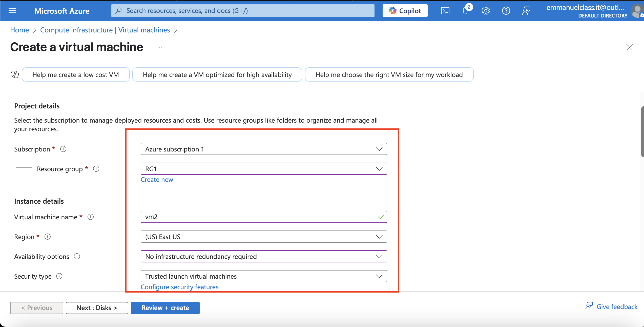The height and width of the screenshot is (327, 644).
Task: Click the account avatar picture
Action: tap(638, 11)
